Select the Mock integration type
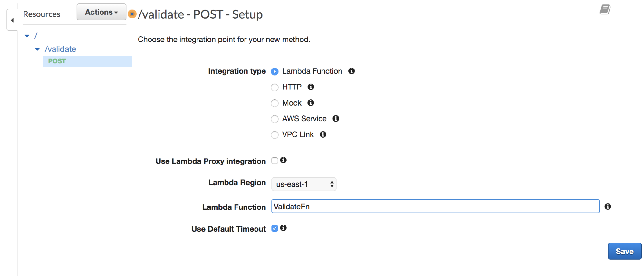Screen dimensions: 644x276 (275, 103)
